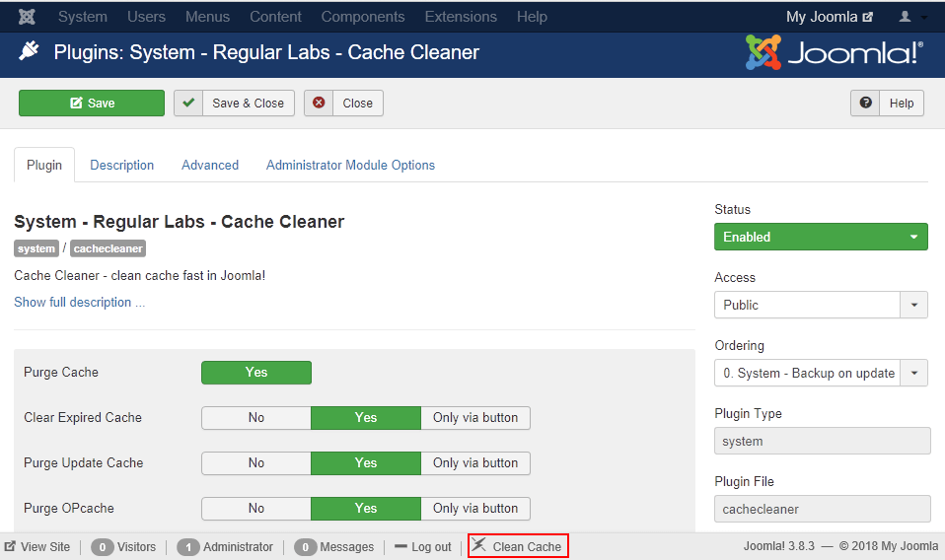The image size is (945, 560).
Task: Set Purge OPcache to Only via button
Action: [x=475, y=508]
